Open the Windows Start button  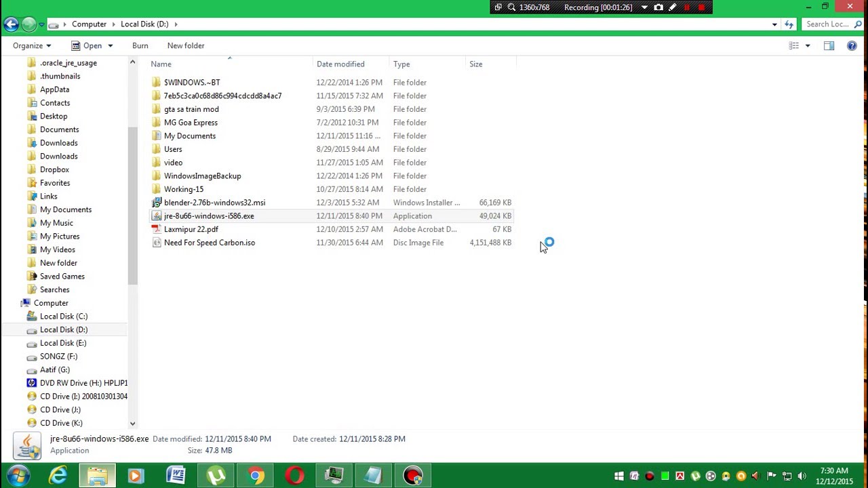point(18,476)
